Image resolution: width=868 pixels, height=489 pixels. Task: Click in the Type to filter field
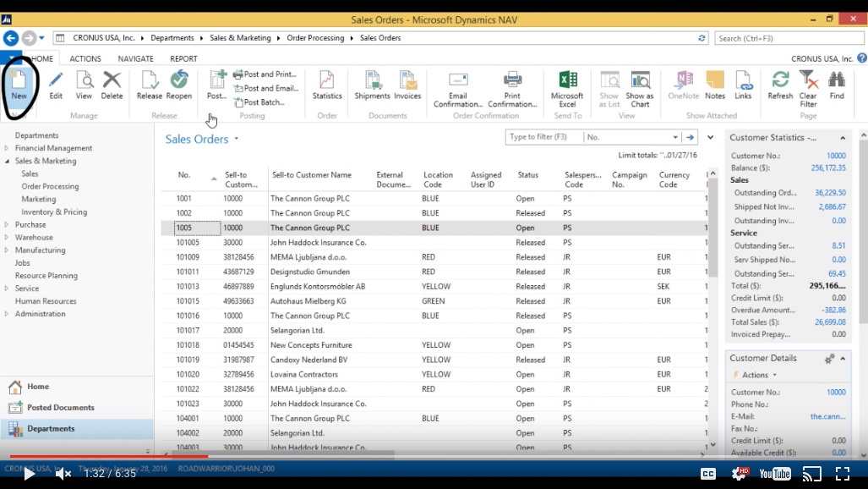[544, 137]
